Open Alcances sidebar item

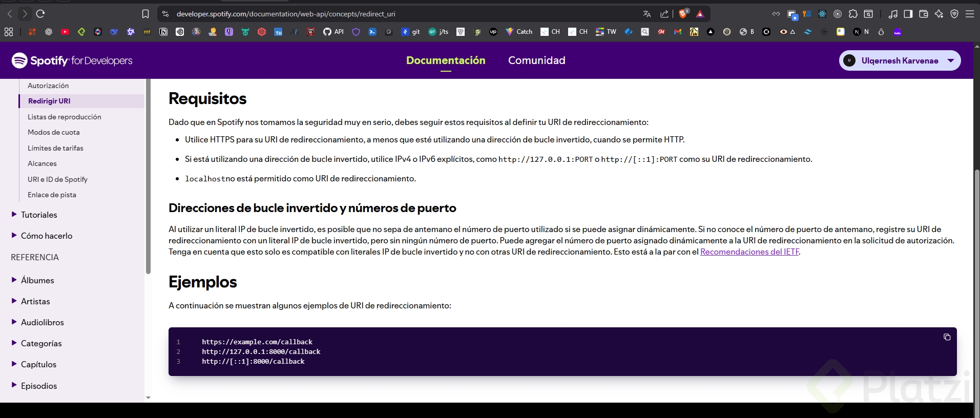pyautogui.click(x=42, y=163)
